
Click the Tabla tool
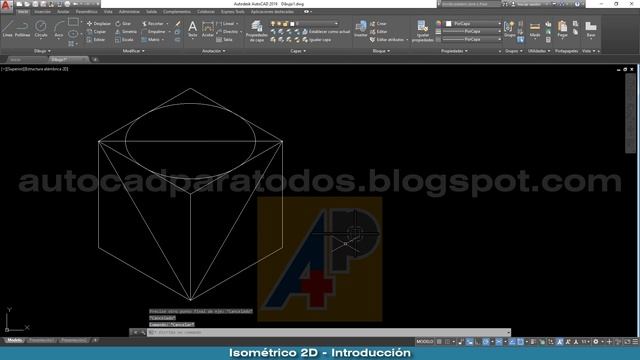224,40
